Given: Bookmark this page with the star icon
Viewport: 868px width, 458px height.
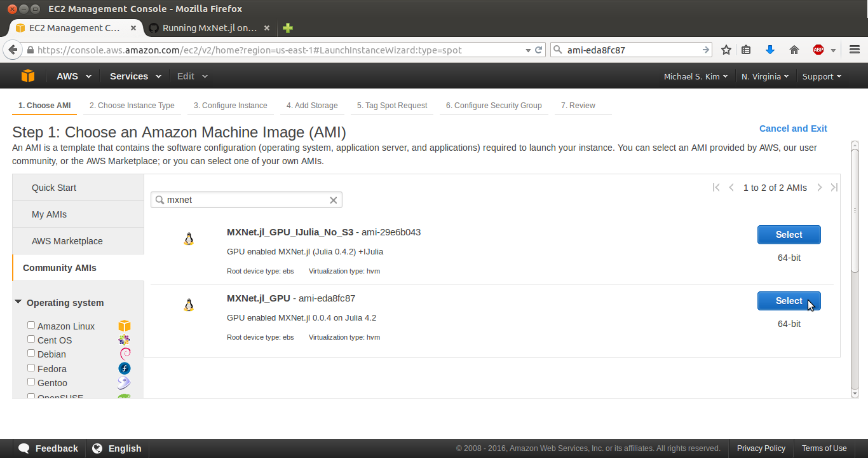Looking at the screenshot, I should point(726,50).
